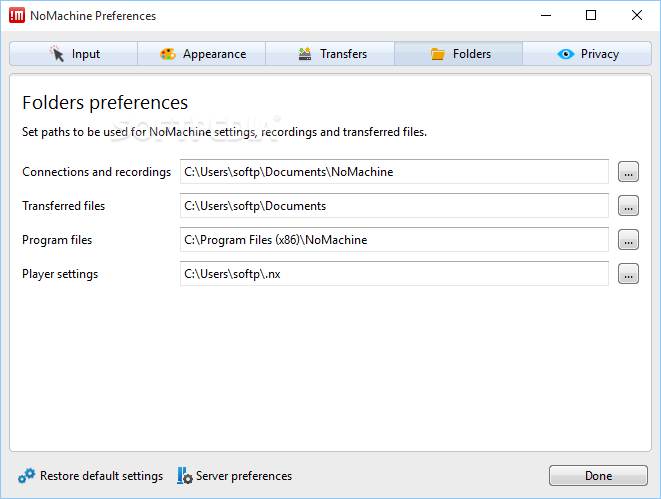Maximize the NoMachine Preferences window
661x499 pixels.
pyautogui.click(x=591, y=16)
